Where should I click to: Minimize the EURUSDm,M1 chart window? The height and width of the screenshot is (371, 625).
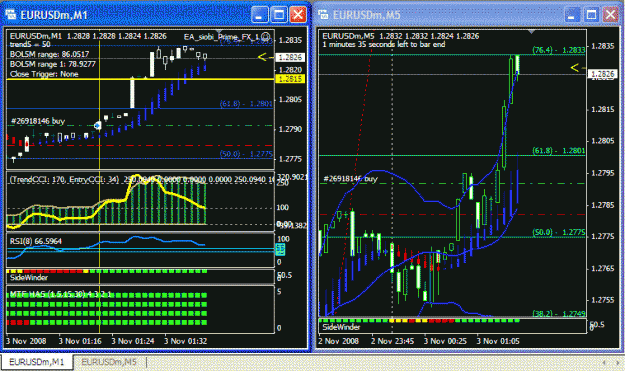click(260, 15)
